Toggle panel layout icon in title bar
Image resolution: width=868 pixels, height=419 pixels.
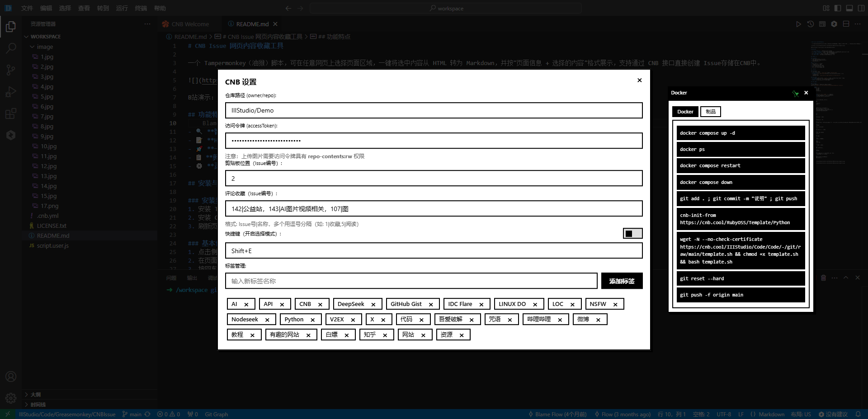point(849,8)
